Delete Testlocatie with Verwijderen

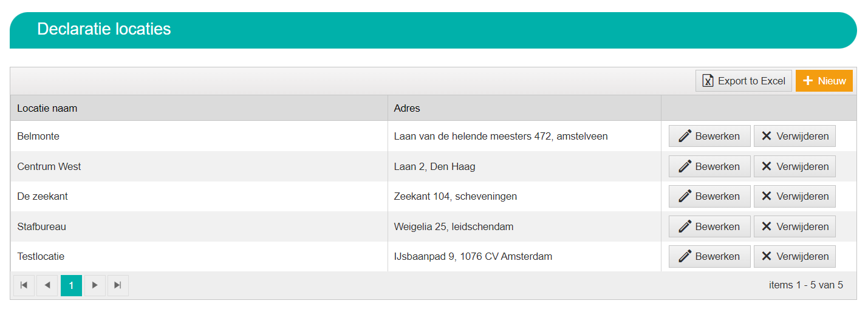point(795,256)
